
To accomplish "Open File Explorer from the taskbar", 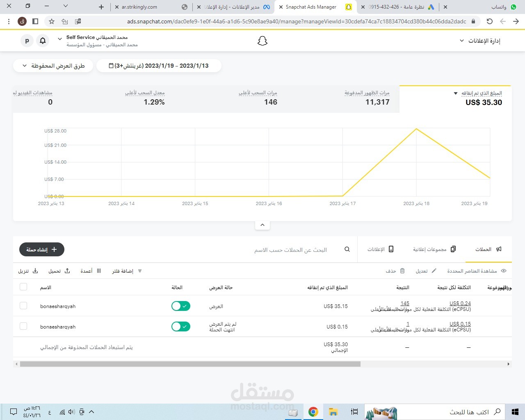I will click(x=333, y=412).
